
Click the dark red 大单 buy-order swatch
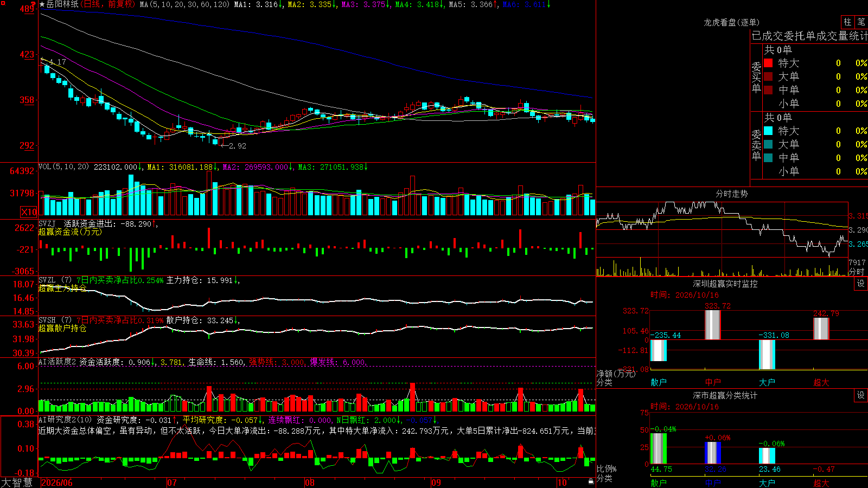point(768,76)
